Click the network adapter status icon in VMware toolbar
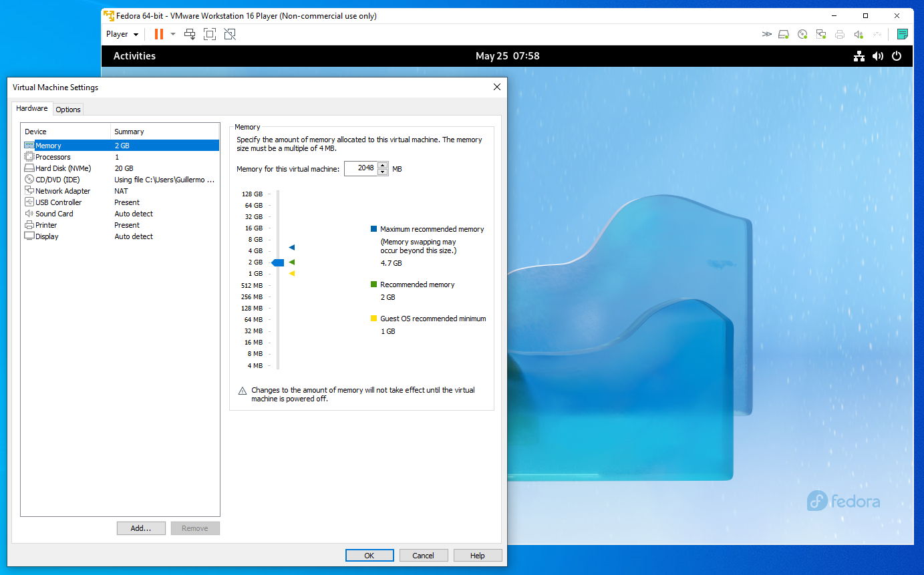The height and width of the screenshot is (575, 924). click(821, 34)
